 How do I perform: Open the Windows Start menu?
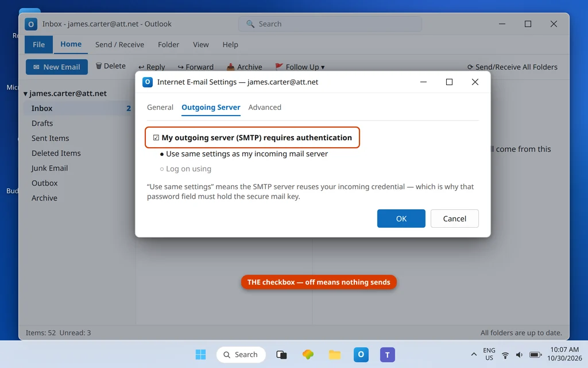pyautogui.click(x=200, y=354)
